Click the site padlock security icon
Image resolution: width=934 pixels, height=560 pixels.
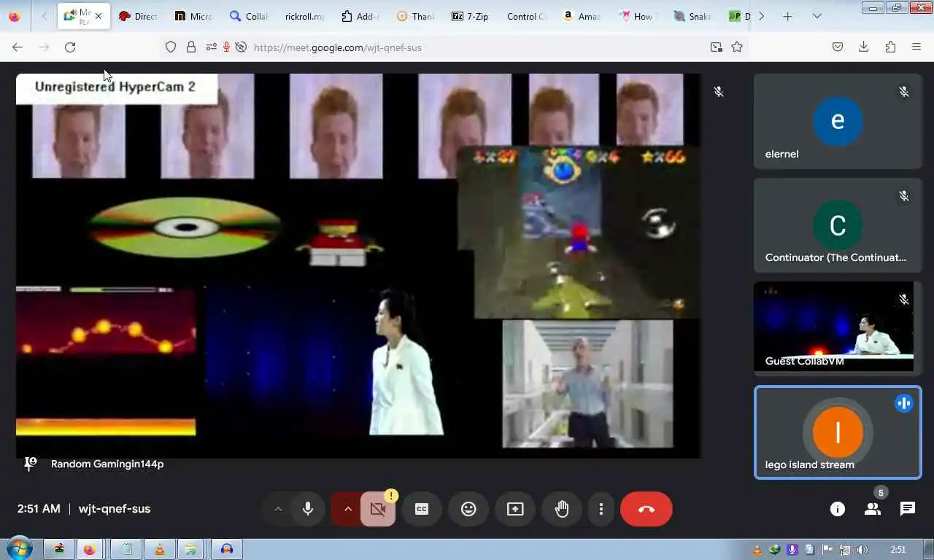point(191,47)
